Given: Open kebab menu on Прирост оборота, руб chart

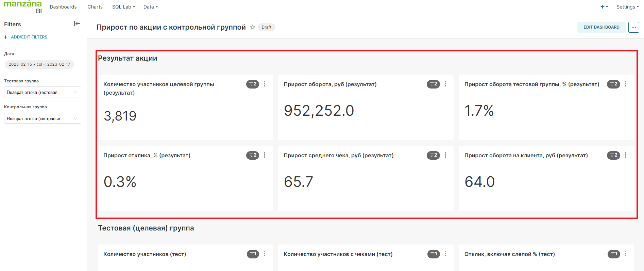Looking at the screenshot, I should point(445,84).
